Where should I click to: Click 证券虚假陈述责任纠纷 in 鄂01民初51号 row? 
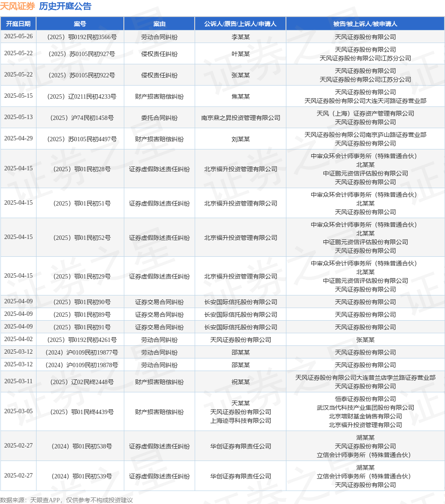click(159, 203)
